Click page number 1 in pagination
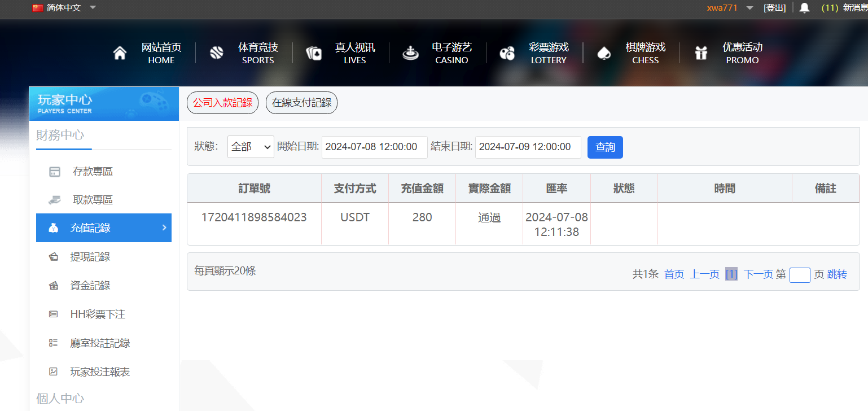Screen dimensions: 868x411 pyautogui.click(x=731, y=274)
